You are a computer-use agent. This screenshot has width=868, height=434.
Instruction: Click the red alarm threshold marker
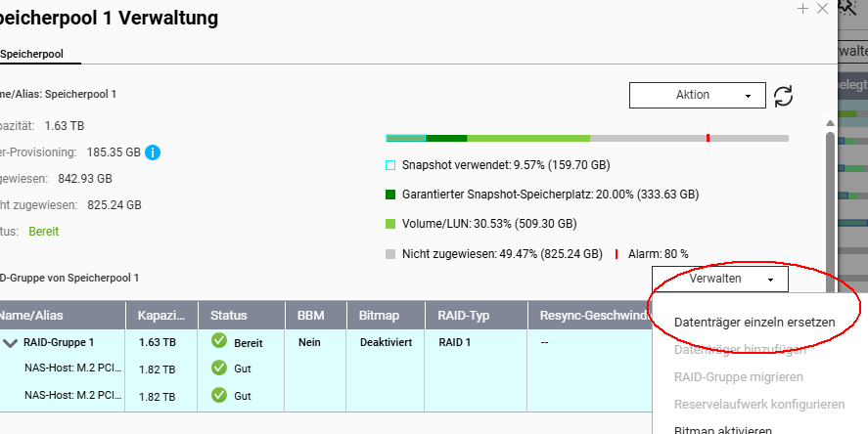click(708, 139)
